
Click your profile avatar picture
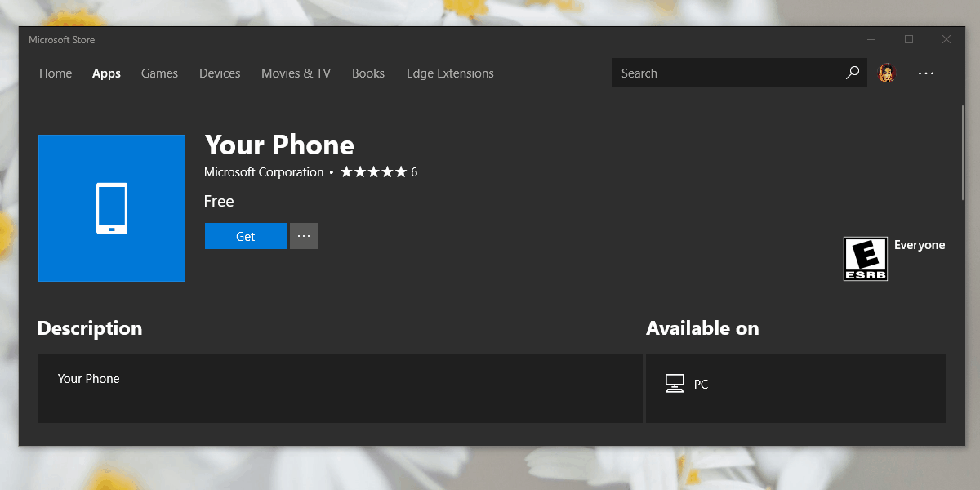(x=887, y=73)
